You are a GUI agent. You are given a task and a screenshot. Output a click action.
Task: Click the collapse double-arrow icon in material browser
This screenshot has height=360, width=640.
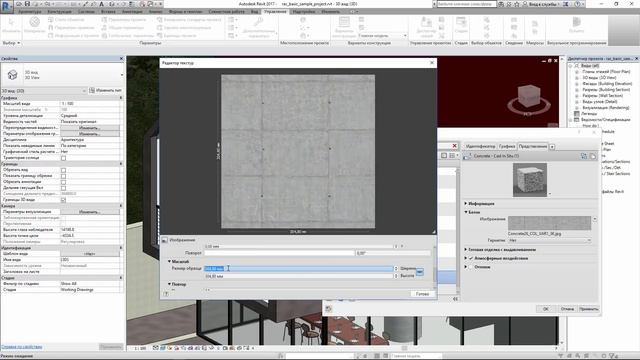click(x=456, y=299)
